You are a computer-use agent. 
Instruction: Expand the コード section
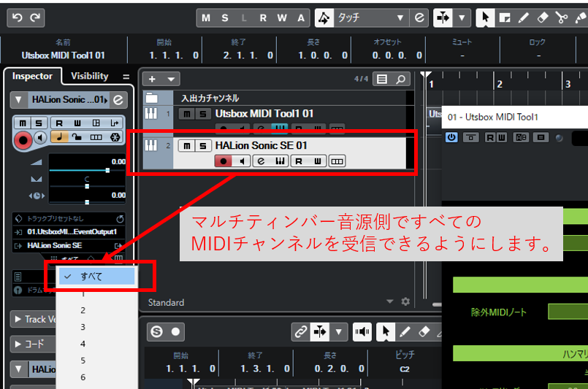pyautogui.click(x=18, y=344)
